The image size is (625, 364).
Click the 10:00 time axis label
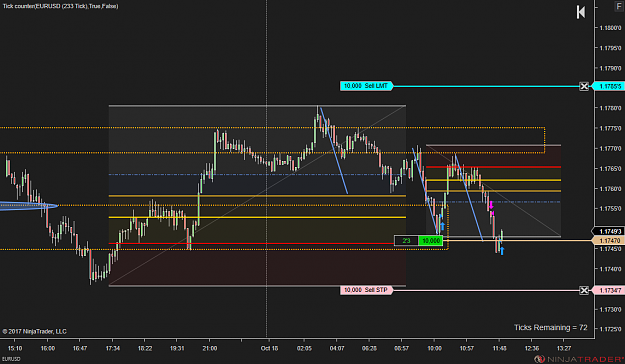point(434,348)
